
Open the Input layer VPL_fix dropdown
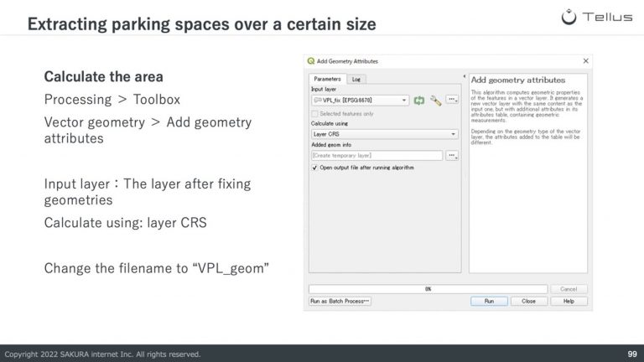pos(361,101)
